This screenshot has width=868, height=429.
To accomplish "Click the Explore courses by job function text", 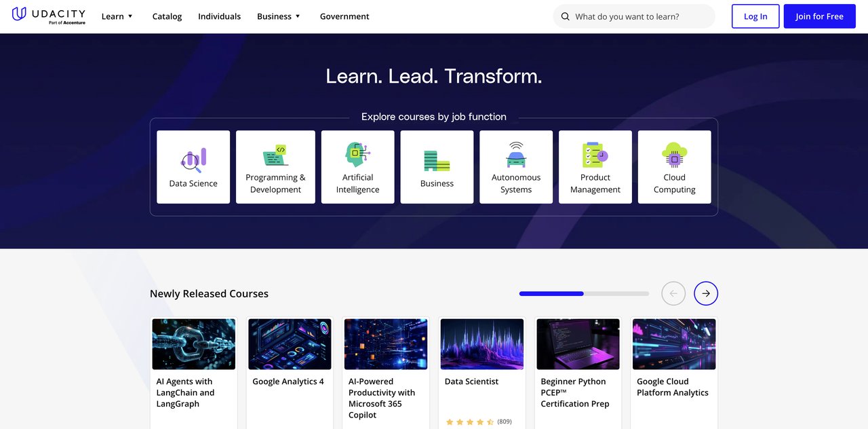I will (x=434, y=117).
